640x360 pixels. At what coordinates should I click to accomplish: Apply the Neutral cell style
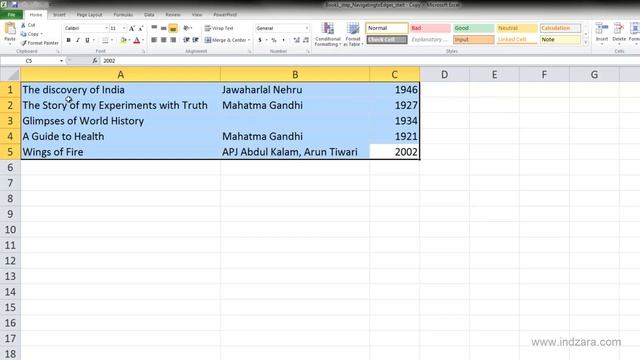[x=517, y=28]
